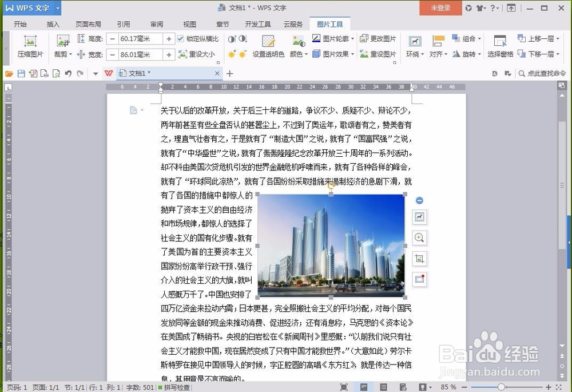Switch to the 章节 tab

point(223,24)
